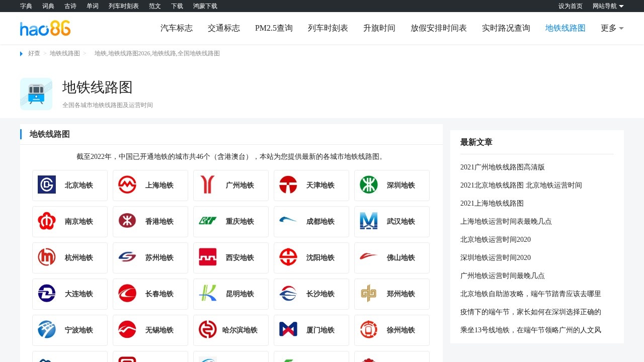644x362 pixels.
Task: Click 古诗 in the top bar
Action: (70, 6)
